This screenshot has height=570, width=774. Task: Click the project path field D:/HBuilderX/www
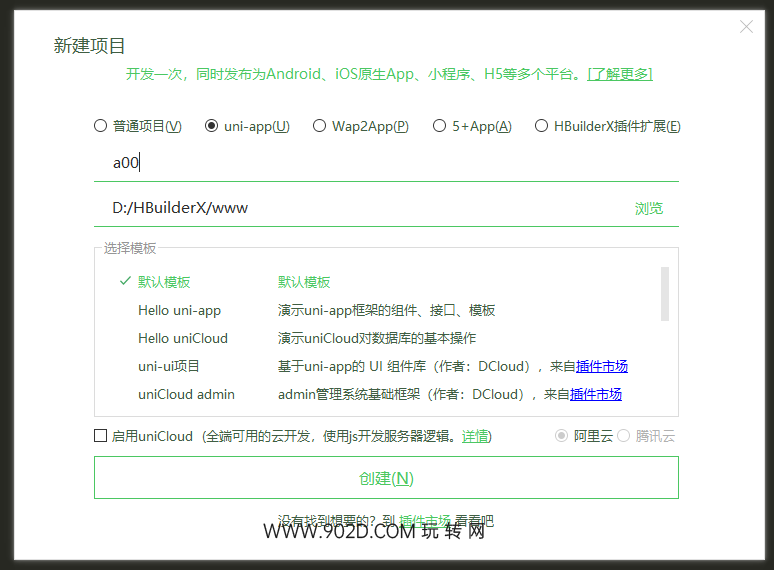(360, 208)
